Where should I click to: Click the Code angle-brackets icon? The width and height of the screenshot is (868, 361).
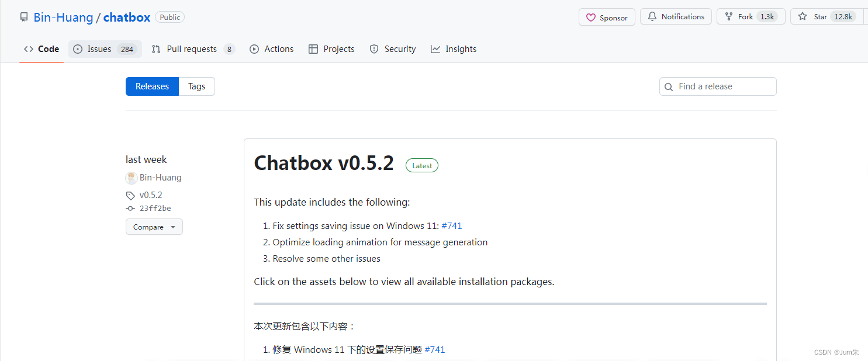29,49
